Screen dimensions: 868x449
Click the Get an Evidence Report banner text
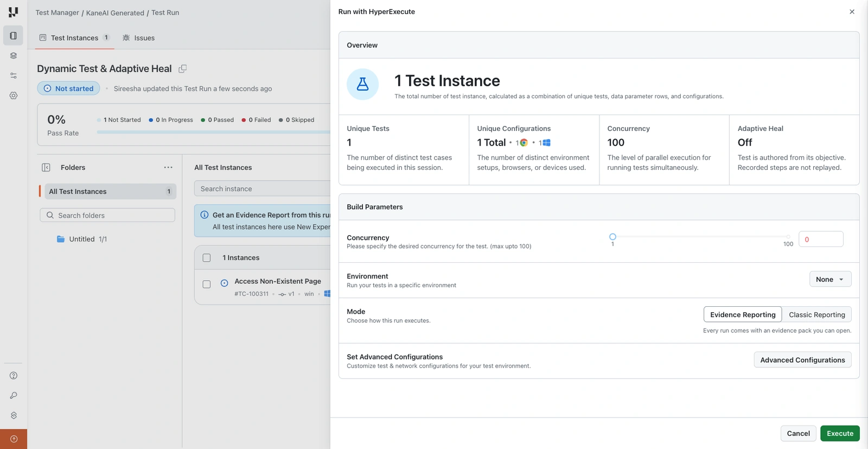pos(271,215)
